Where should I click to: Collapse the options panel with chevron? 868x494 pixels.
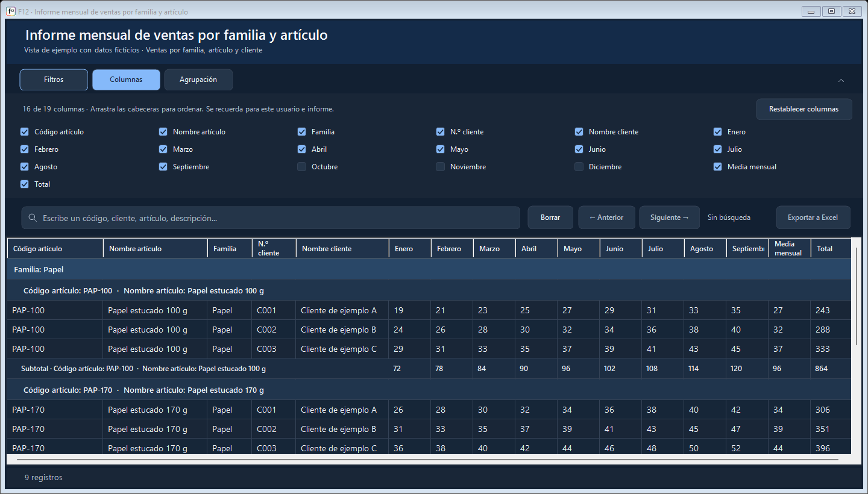click(841, 80)
